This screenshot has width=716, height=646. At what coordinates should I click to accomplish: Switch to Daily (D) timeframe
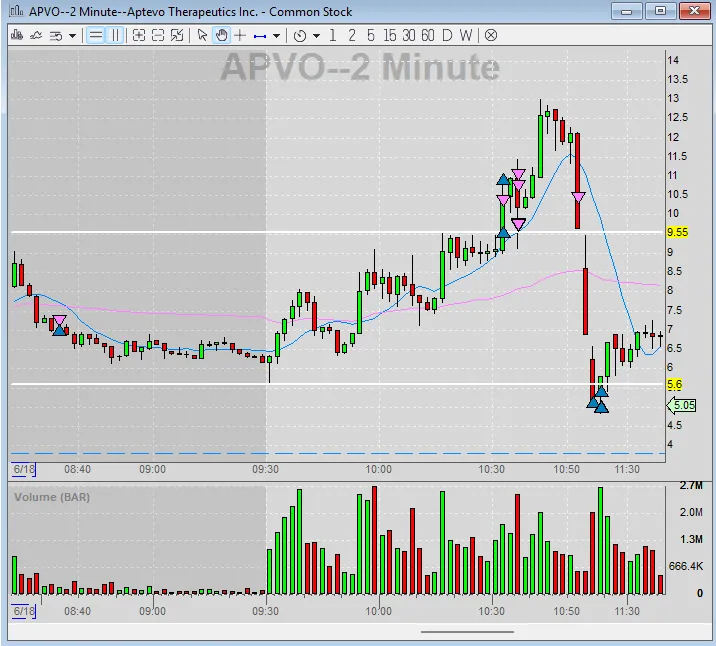pyautogui.click(x=447, y=35)
